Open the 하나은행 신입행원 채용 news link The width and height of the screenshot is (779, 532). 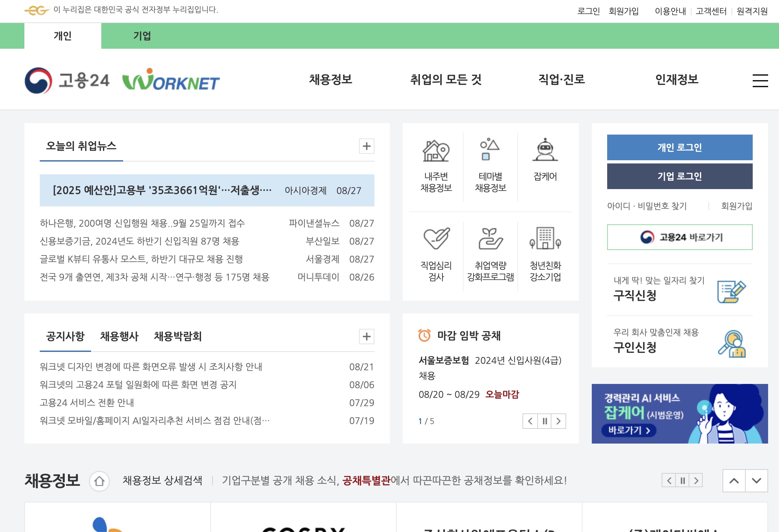(142, 223)
